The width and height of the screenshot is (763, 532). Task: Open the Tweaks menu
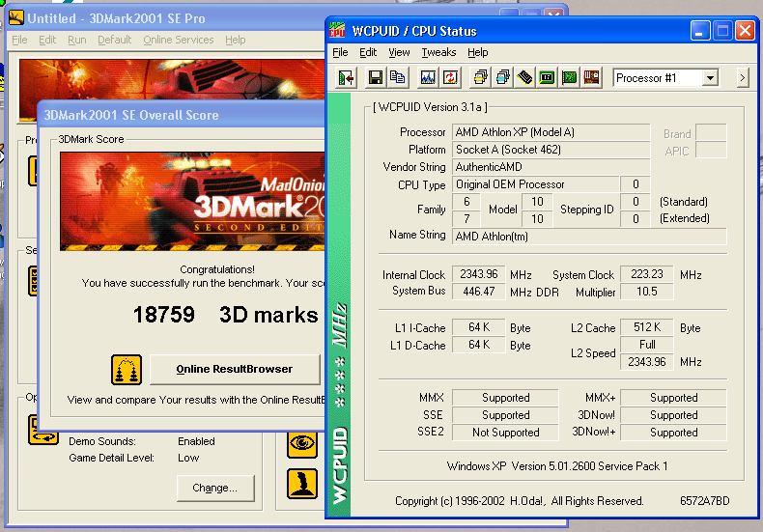tap(438, 52)
